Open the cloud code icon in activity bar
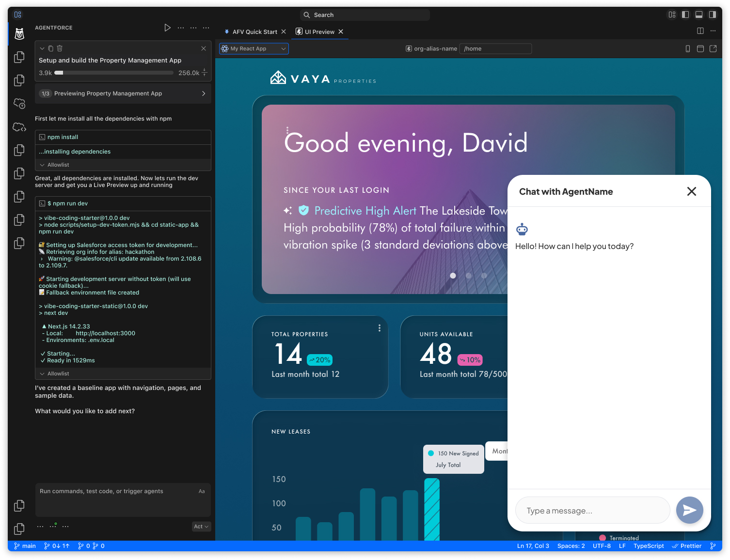This screenshot has width=730, height=560. pyautogui.click(x=19, y=127)
